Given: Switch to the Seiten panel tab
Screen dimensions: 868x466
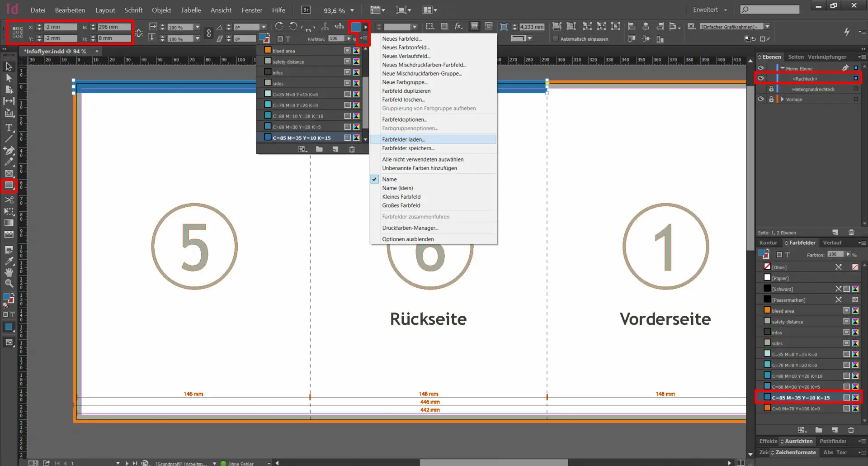Looking at the screenshot, I should point(796,57).
